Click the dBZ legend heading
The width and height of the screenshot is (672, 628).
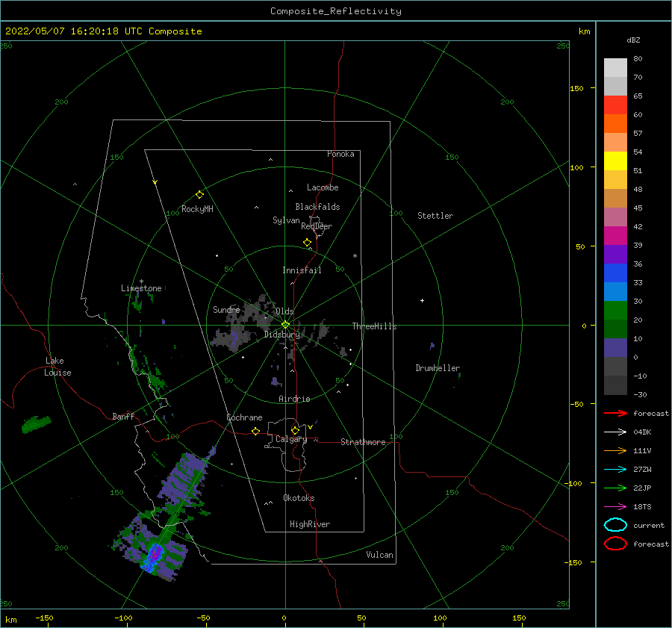[x=633, y=40]
